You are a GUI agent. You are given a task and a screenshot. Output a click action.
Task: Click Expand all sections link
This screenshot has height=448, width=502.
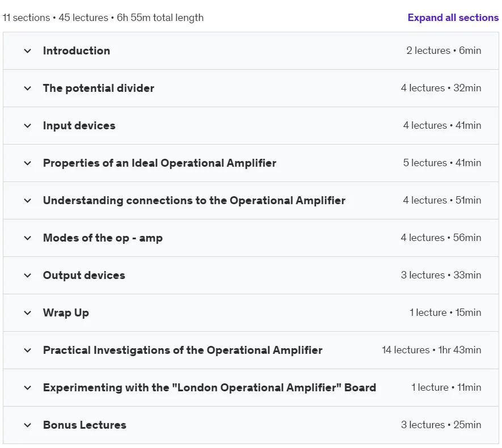click(x=453, y=18)
